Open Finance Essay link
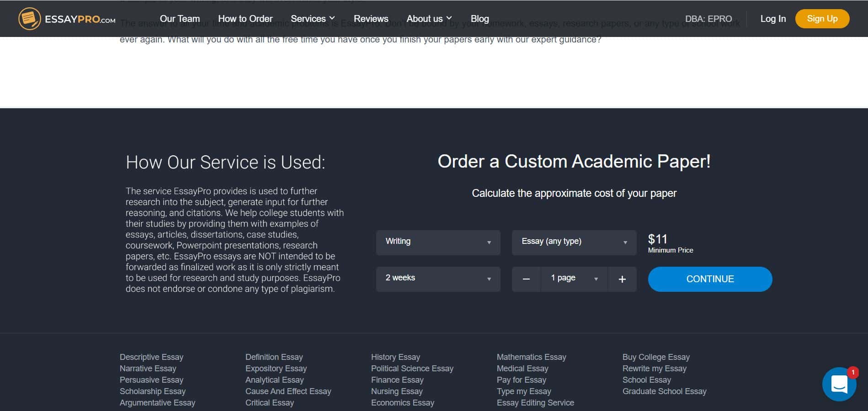 coord(397,380)
